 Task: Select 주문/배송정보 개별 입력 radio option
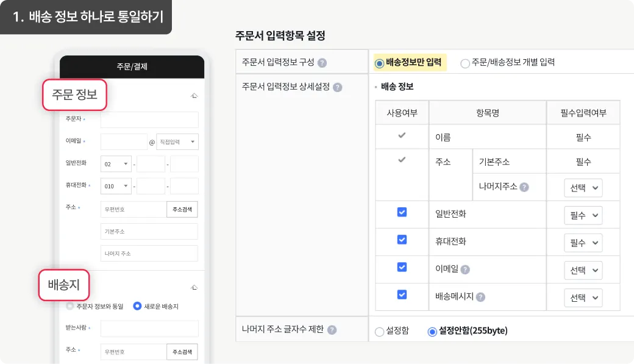[x=465, y=63]
